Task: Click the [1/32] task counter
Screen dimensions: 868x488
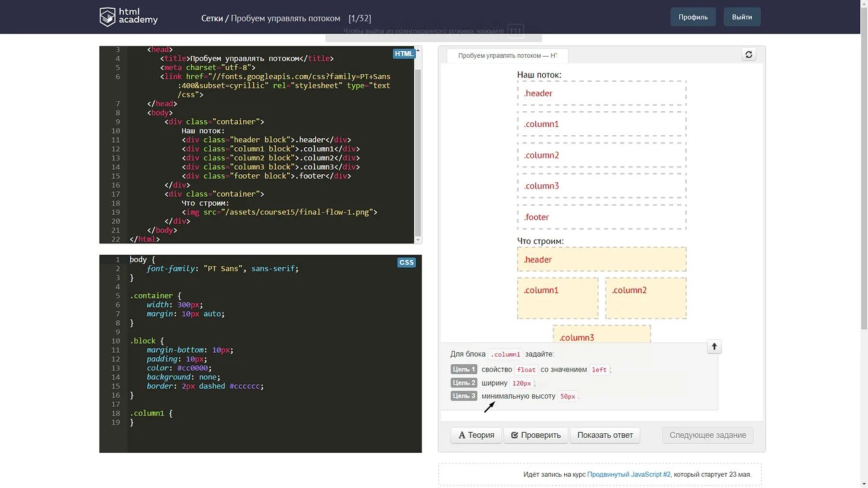Action: [x=359, y=18]
